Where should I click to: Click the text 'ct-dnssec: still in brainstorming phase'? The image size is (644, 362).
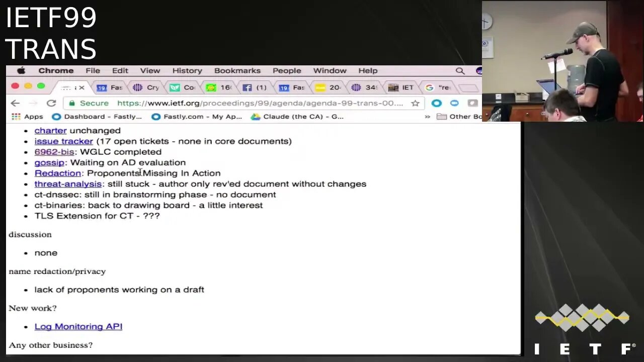click(x=121, y=195)
